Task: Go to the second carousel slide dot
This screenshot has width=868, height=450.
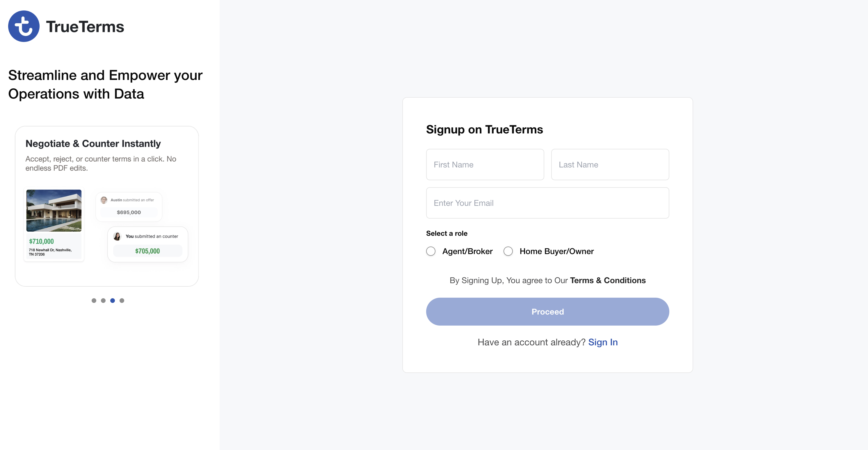Action: [x=103, y=301]
